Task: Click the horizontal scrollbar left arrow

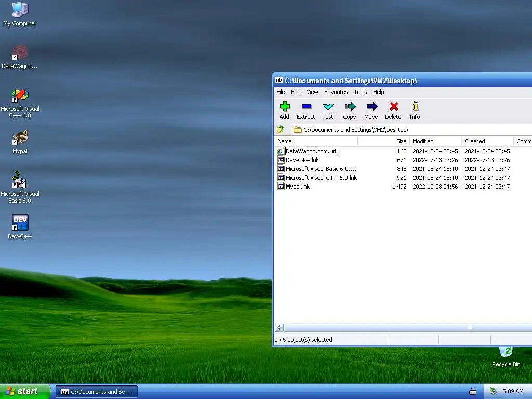Action: pos(279,328)
